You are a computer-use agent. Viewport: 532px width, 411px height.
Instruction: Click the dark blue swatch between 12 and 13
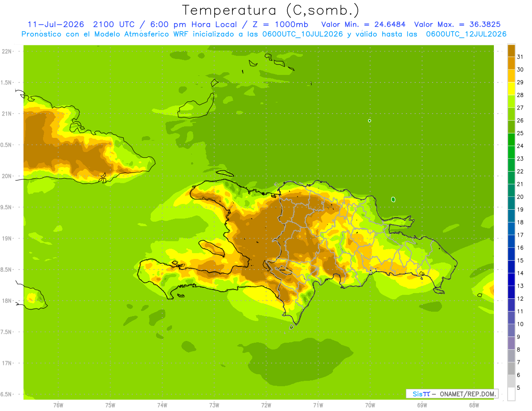pyautogui.click(x=511, y=292)
